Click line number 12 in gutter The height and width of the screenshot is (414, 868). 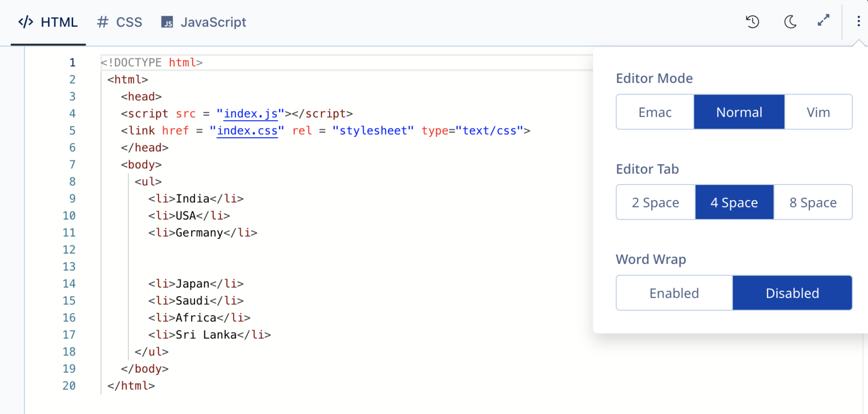tap(69, 250)
